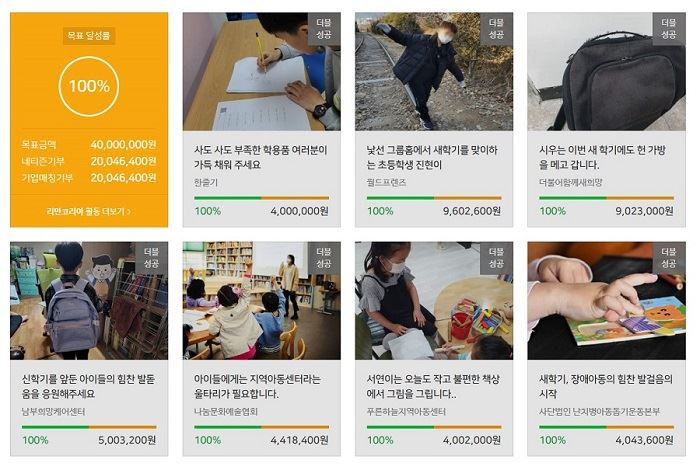Click the 목표 달성률 label badge

coord(89,36)
